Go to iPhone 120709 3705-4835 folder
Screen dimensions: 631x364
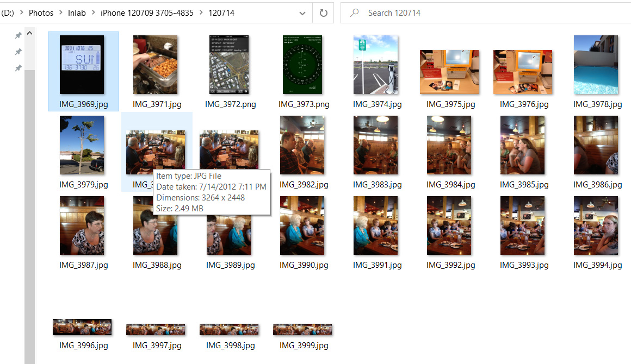(147, 13)
